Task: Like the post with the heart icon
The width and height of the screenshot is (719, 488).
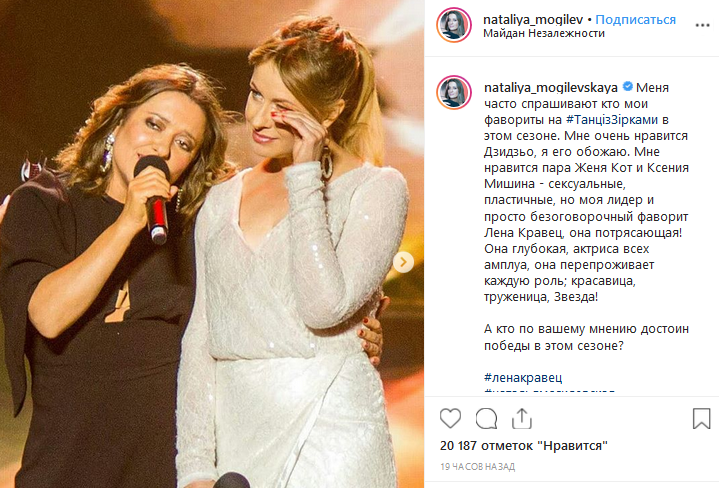Action: 450,418
